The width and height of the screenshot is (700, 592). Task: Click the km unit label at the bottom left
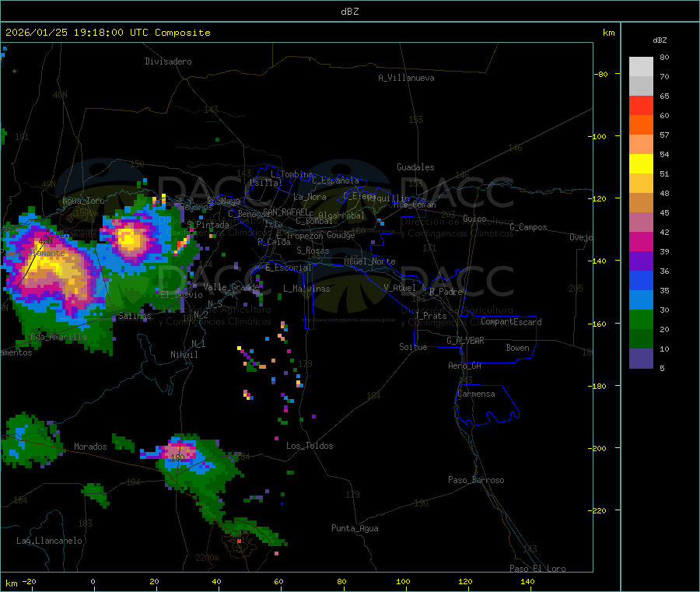(11, 583)
